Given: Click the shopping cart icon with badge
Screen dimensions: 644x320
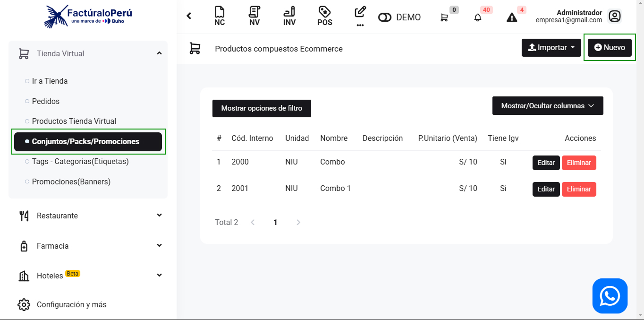Looking at the screenshot, I should pos(444,17).
